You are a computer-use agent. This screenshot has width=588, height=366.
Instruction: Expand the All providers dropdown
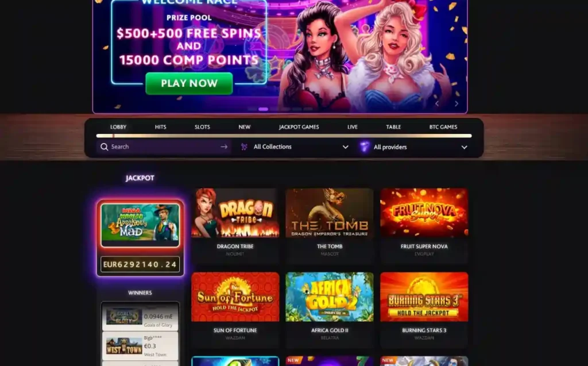tap(464, 147)
